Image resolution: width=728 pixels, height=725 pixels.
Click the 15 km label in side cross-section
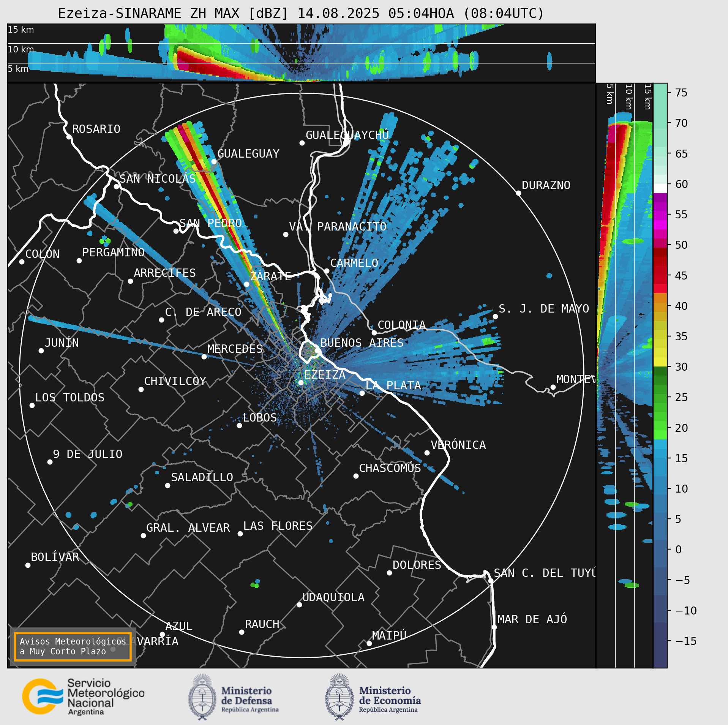tap(647, 97)
